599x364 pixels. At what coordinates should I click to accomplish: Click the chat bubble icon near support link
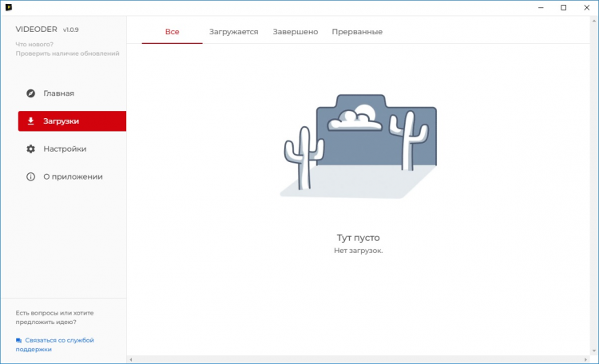(x=18, y=340)
